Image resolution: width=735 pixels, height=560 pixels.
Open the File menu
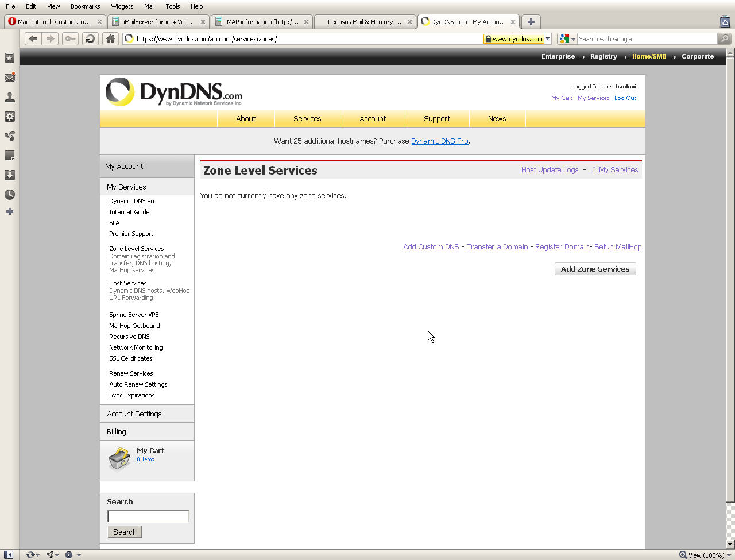coord(10,6)
